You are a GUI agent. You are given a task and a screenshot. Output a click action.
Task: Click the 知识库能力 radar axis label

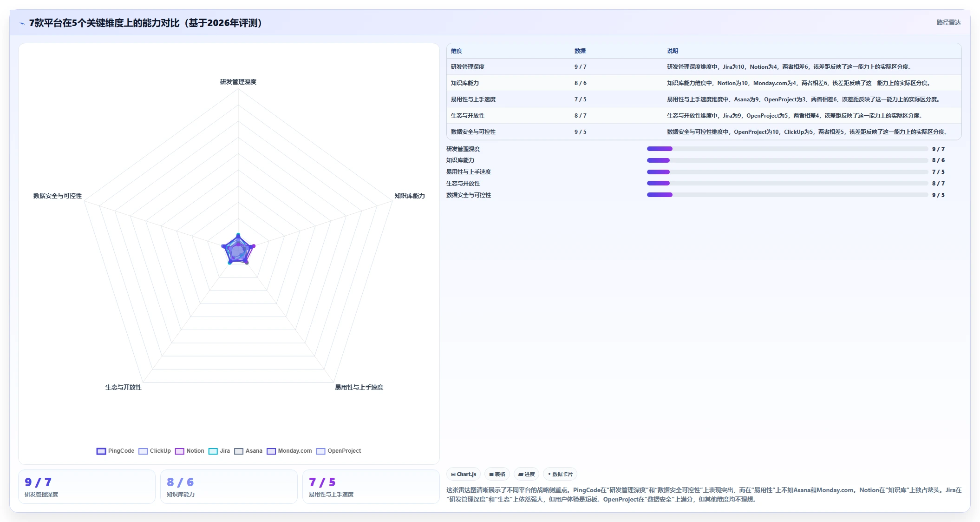(410, 196)
